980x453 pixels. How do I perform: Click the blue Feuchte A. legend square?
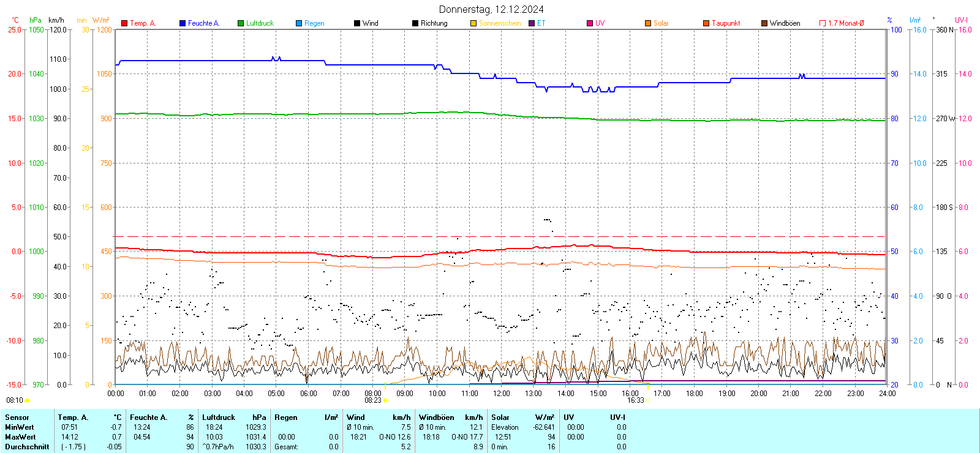click(183, 23)
